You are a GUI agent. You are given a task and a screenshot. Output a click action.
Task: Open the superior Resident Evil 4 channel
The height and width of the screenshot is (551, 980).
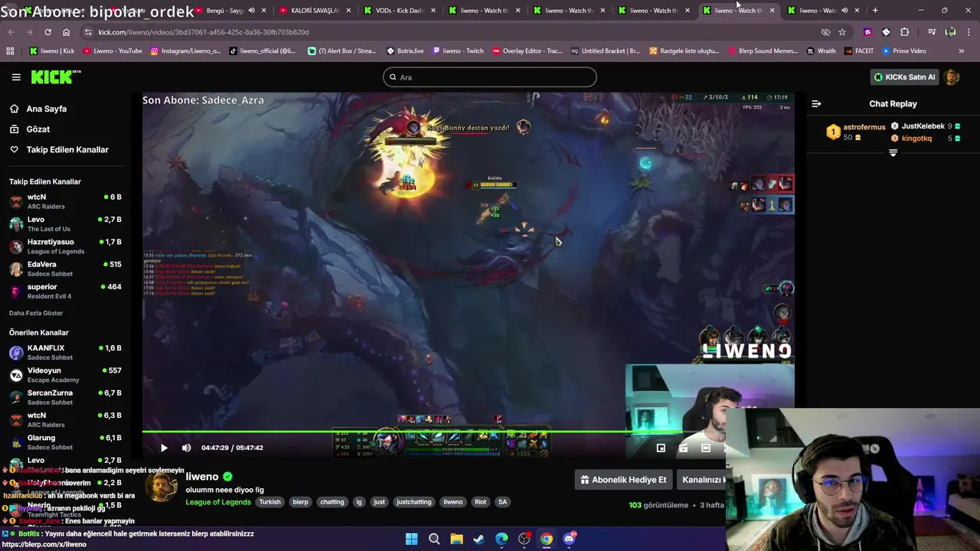65,291
